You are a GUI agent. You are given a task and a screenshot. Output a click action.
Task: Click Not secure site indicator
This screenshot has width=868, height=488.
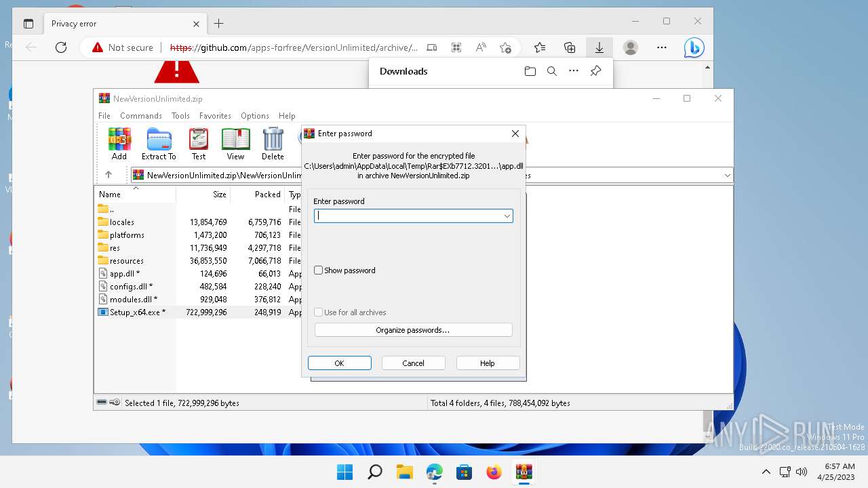(x=123, y=47)
